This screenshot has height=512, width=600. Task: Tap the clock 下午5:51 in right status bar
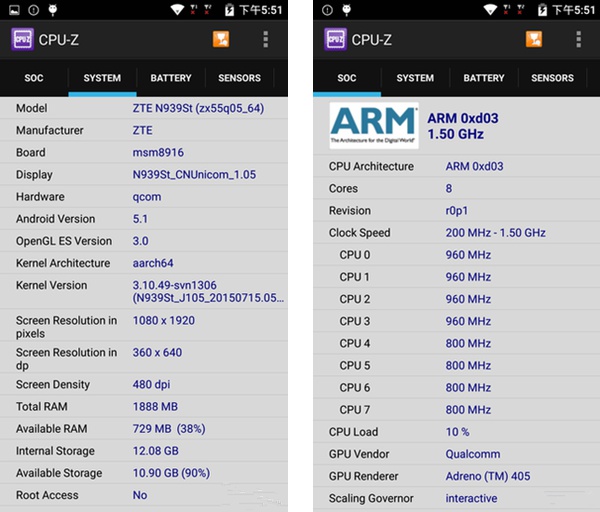coord(574,10)
